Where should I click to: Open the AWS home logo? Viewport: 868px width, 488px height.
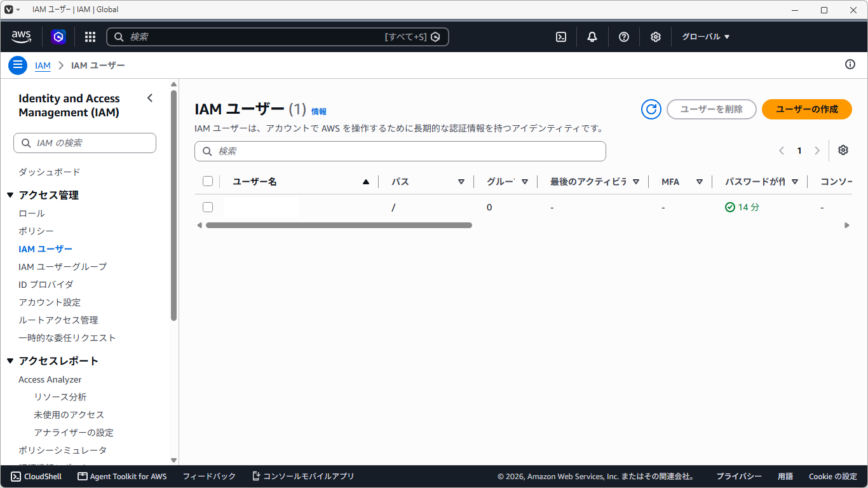[21, 37]
